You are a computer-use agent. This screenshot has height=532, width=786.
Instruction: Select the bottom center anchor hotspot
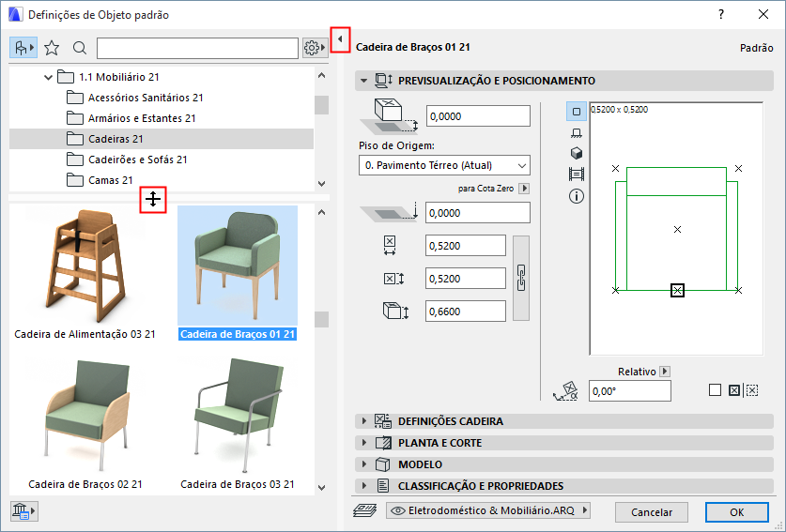[677, 290]
